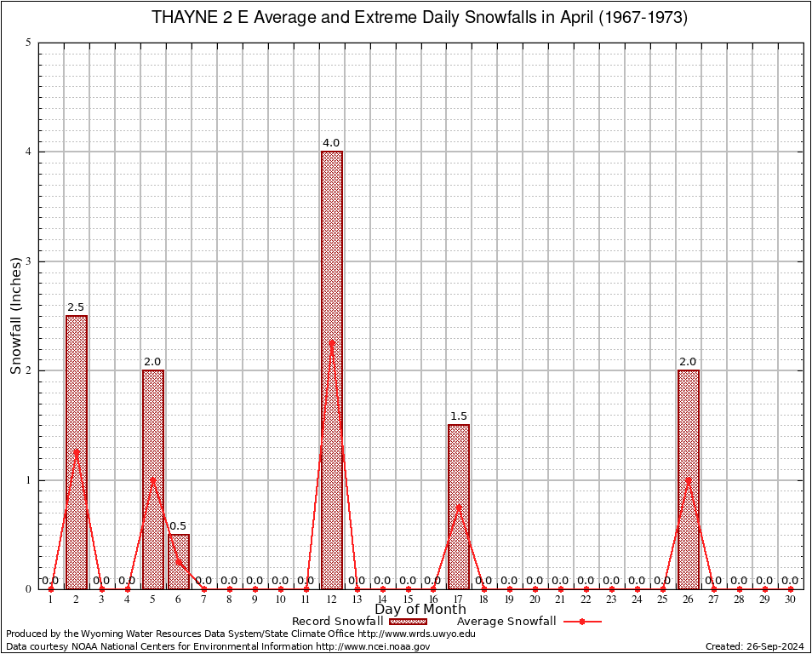Click the Snowfall (Inches) y-axis label
The height and width of the screenshot is (654, 812).
pos(15,316)
